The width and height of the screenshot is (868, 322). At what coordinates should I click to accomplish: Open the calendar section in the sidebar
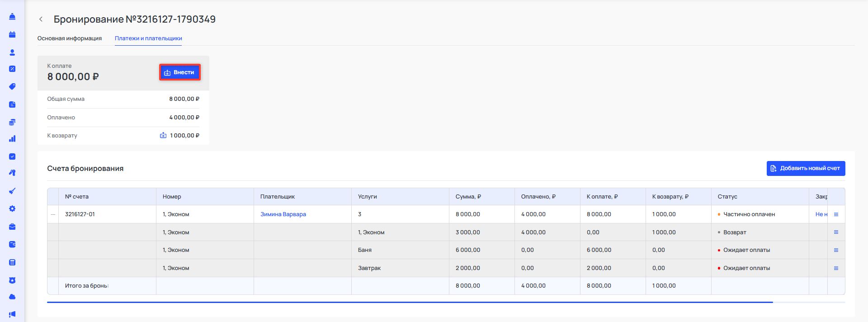click(x=12, y=34)
